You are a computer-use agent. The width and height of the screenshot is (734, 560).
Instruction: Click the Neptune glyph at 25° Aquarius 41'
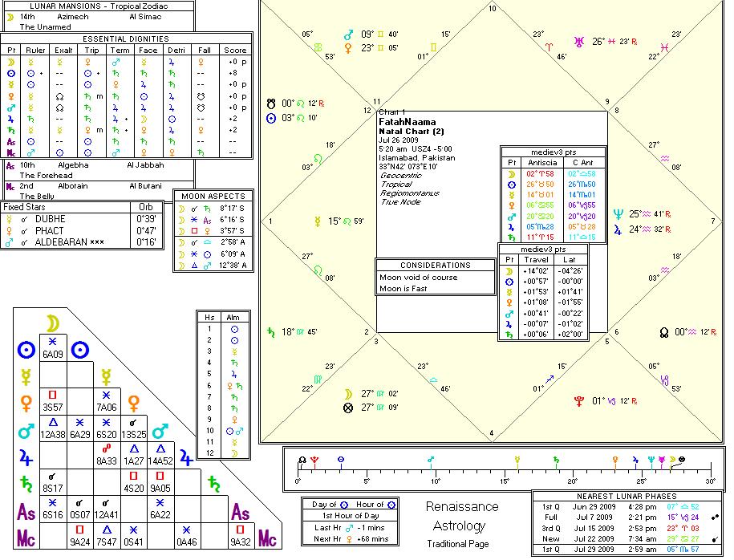(x=618, y=214)
